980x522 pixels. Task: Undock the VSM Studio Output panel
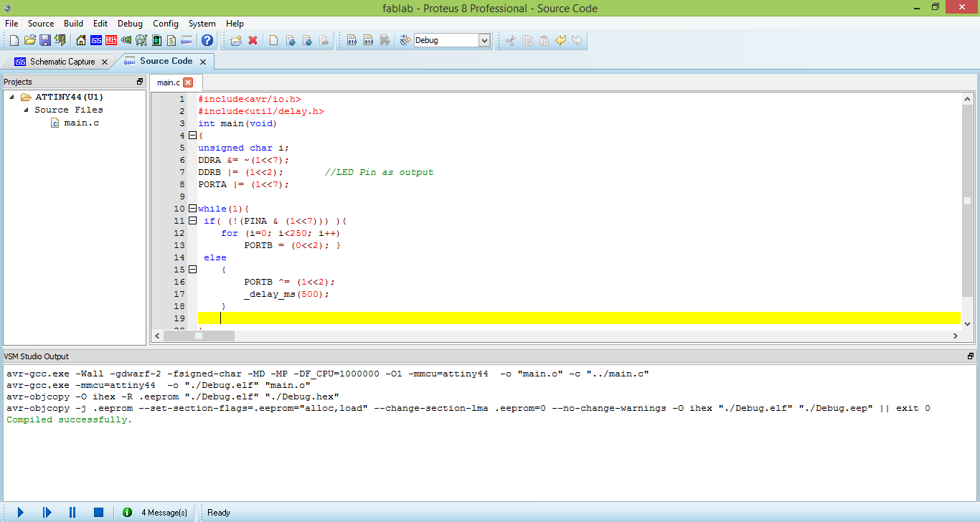click(970, 356)
